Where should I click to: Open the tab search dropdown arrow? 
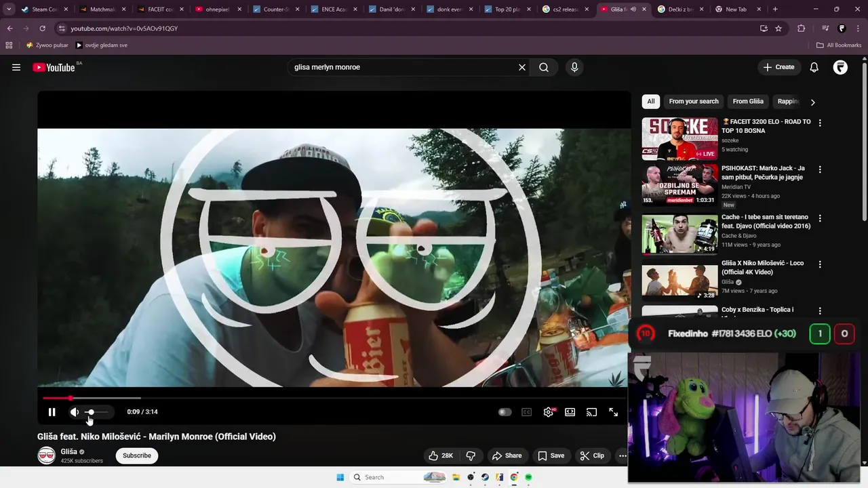9,9
